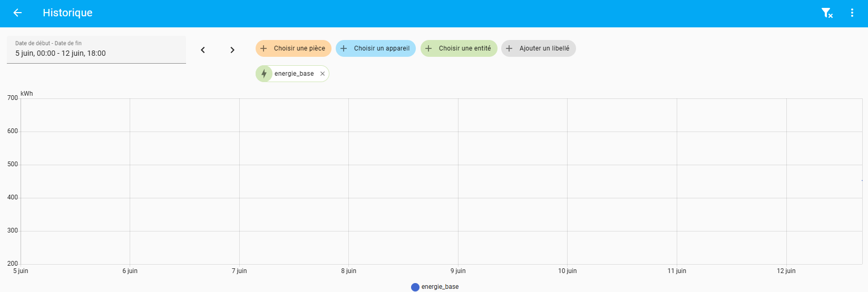868x292 pixels.
Task: Click the Historique page title
Action: tap(67, 13)
